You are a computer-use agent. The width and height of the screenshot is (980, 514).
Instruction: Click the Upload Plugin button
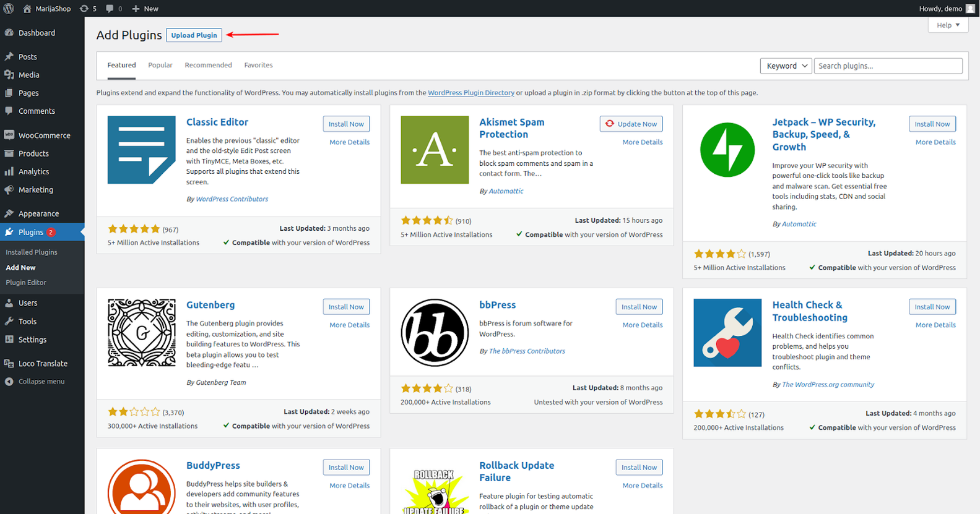point(194,35)
